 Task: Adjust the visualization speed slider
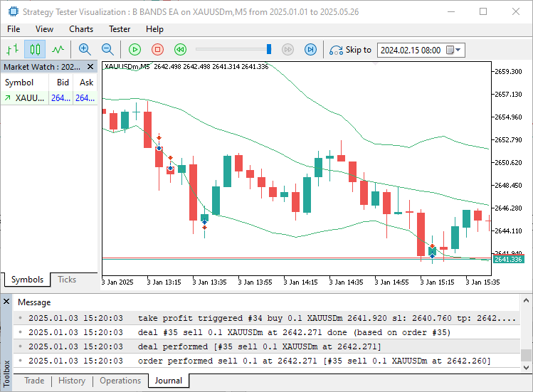point(269,49)
